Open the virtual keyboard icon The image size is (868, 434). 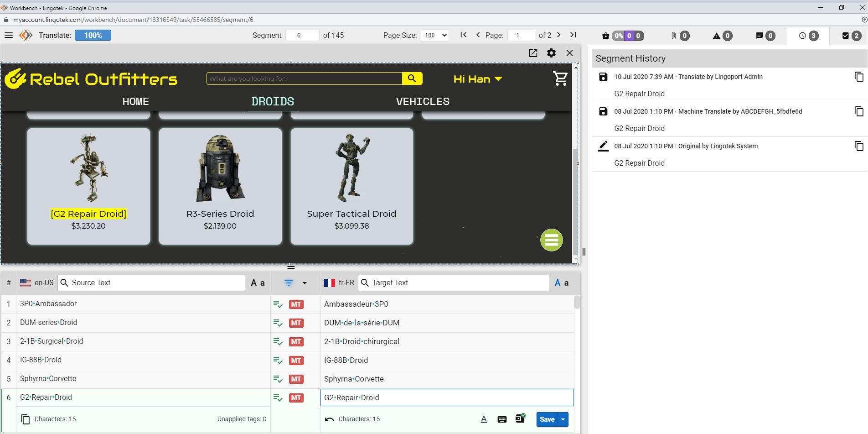pyautogui.click(x=502, y=419)
